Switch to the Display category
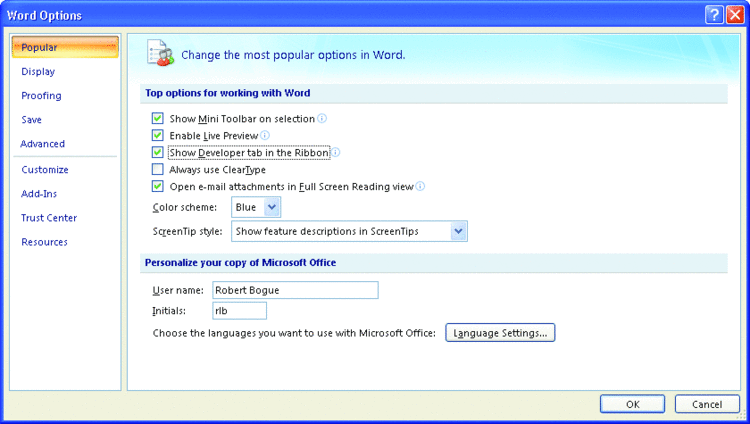Screen dimensions: 750x424 [x=38, y=72]
